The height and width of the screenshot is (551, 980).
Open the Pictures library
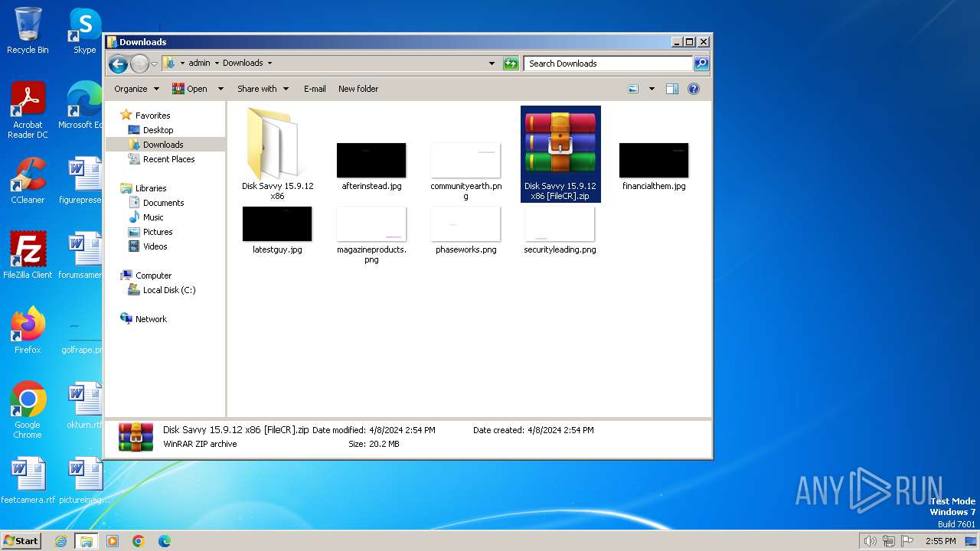tap(158, 232)
